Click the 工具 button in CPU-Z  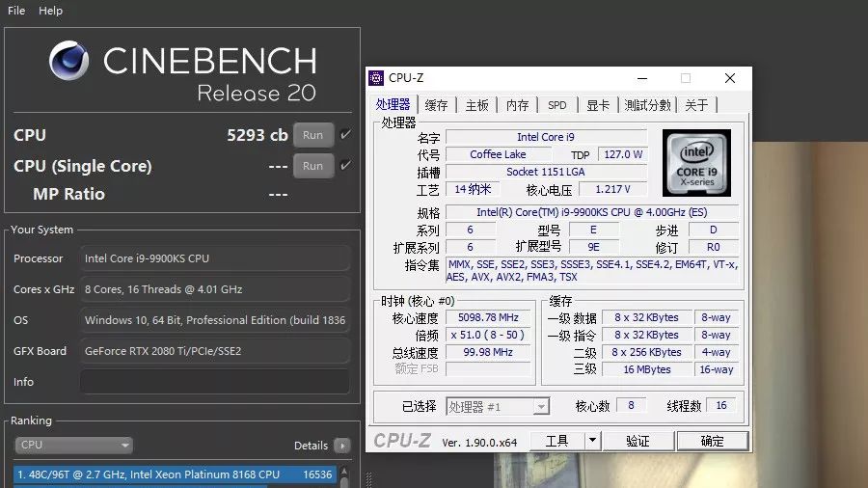(x=556, y=441)
